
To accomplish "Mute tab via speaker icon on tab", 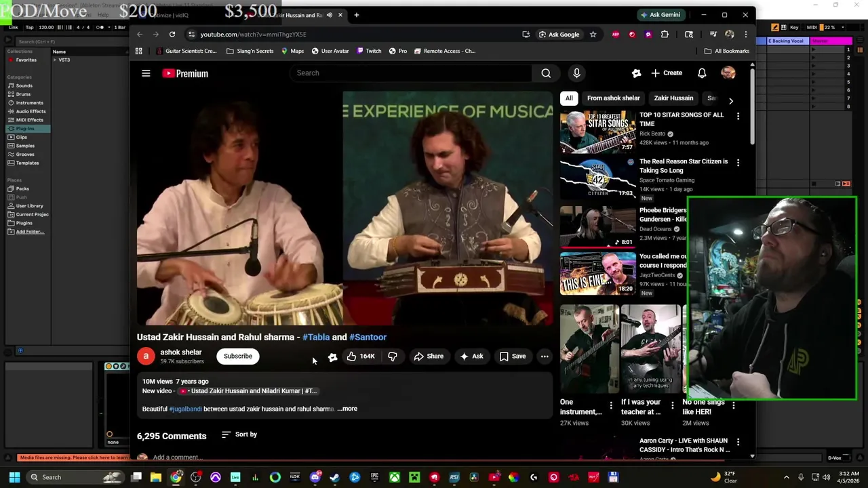I will pyautogui.click(x=330, y=15).
